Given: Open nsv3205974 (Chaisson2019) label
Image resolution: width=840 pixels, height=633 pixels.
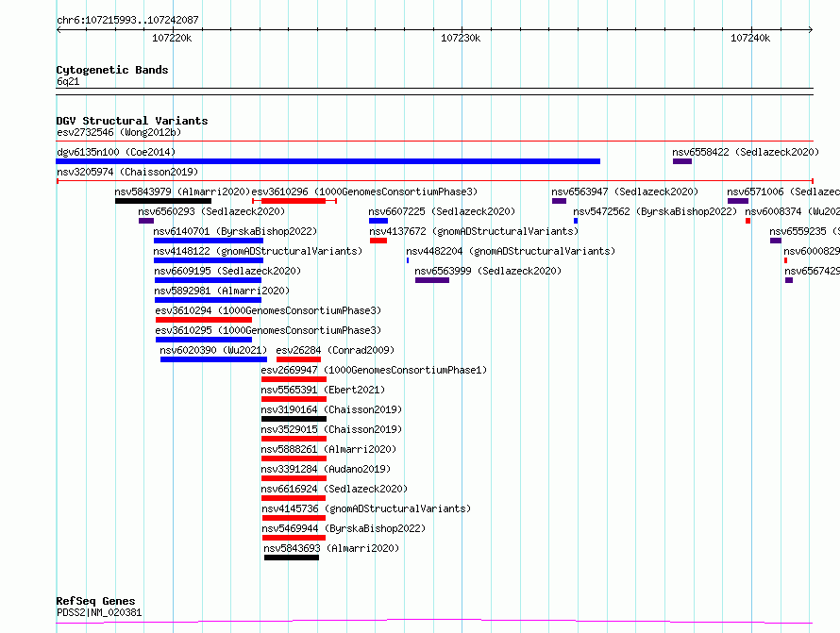Looking at the screenshot, I should point(127,172).
